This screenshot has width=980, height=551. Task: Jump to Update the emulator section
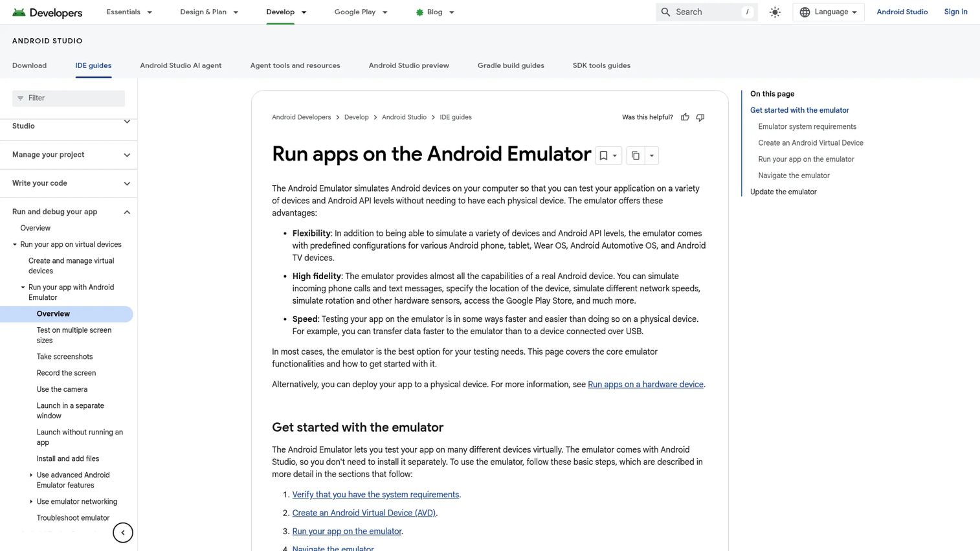point(783,192)
